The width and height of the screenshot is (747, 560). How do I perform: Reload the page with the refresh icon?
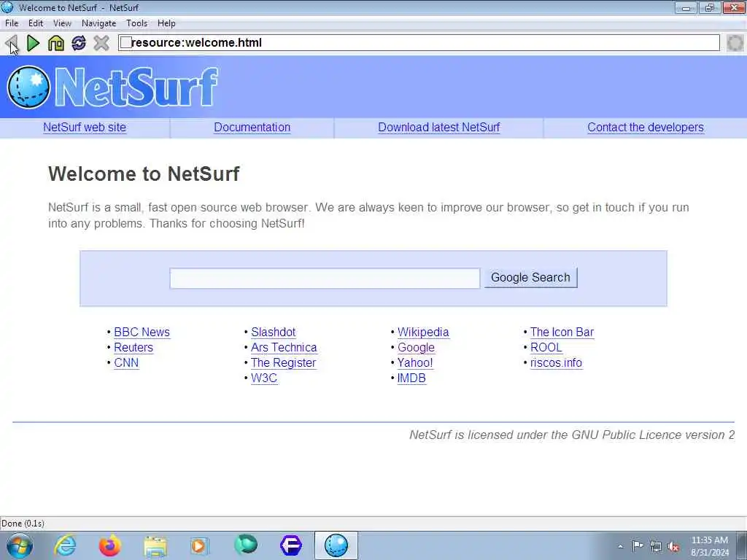click(x=79, y=43)
